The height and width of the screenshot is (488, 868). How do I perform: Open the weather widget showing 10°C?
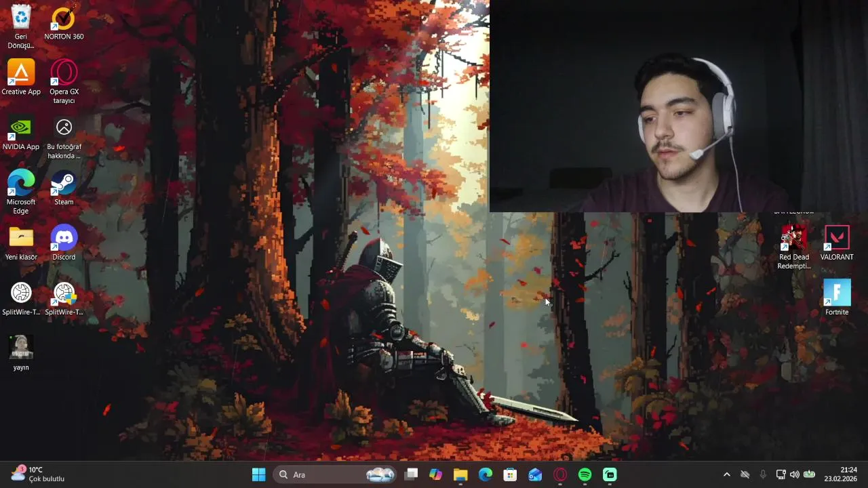(x=38, y=474)
